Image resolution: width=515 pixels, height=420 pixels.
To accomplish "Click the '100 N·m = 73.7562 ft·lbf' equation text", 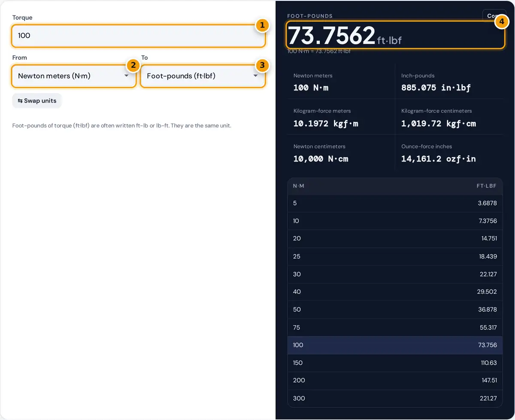I will 319,51.
